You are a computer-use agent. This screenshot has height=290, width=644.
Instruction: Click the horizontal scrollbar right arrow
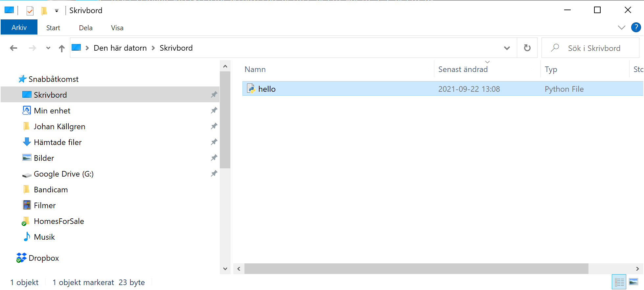point(637,269)
